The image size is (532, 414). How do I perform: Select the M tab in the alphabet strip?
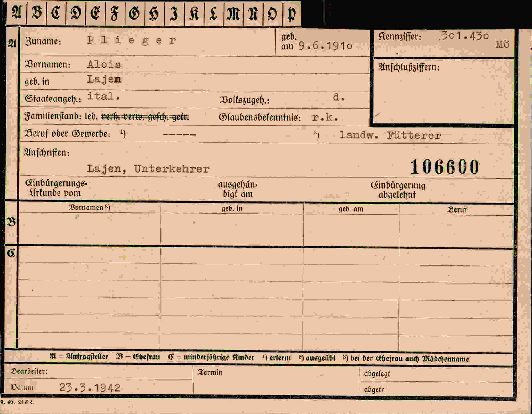[x=233, y=13]
